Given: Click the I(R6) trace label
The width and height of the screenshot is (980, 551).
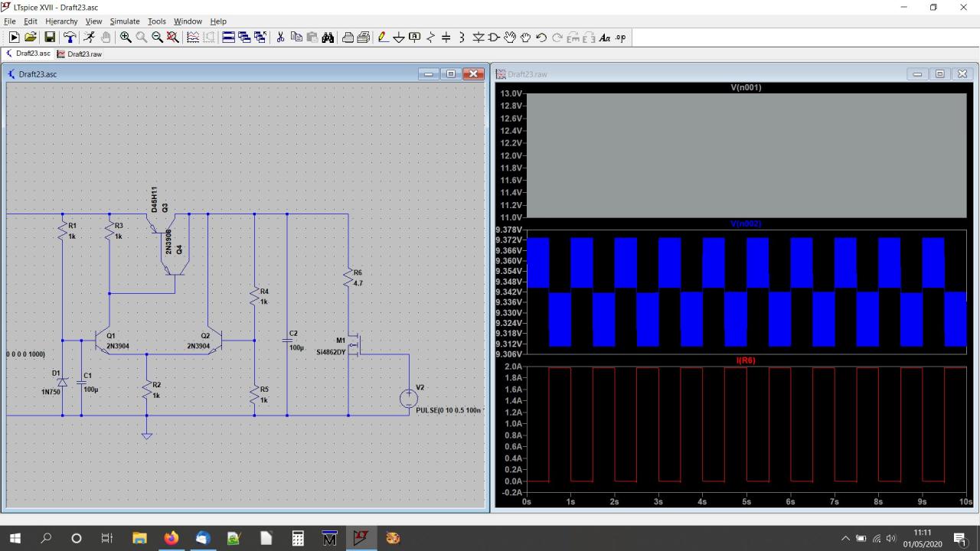Looking at the screenshot, I should coord(746,360).
